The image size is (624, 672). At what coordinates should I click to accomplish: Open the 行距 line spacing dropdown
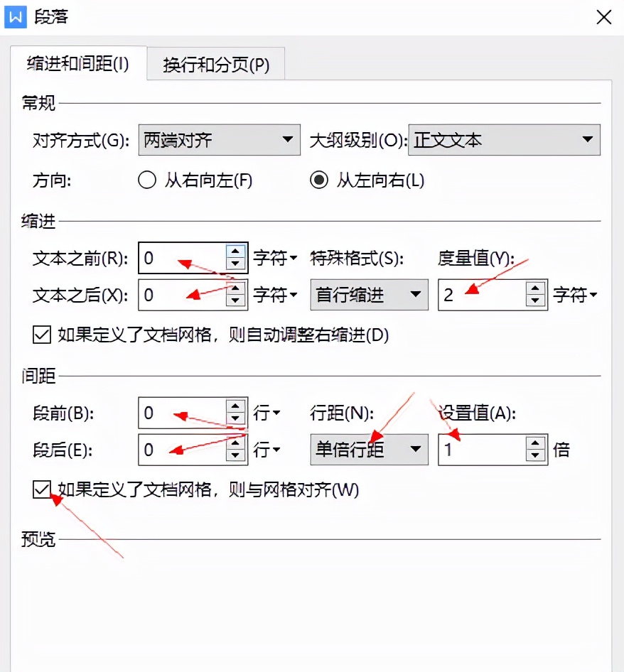click(x=415, y=449)
